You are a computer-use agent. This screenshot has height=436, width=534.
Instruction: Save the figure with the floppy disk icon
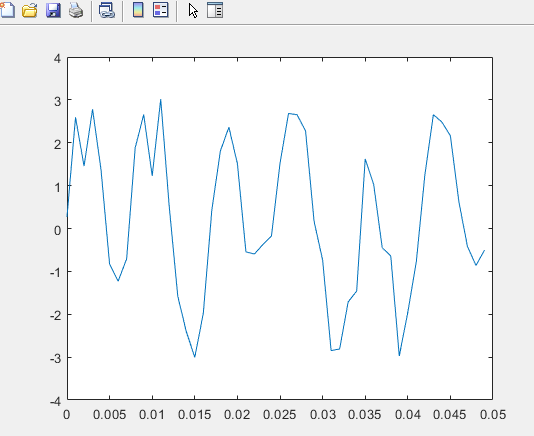53,10
